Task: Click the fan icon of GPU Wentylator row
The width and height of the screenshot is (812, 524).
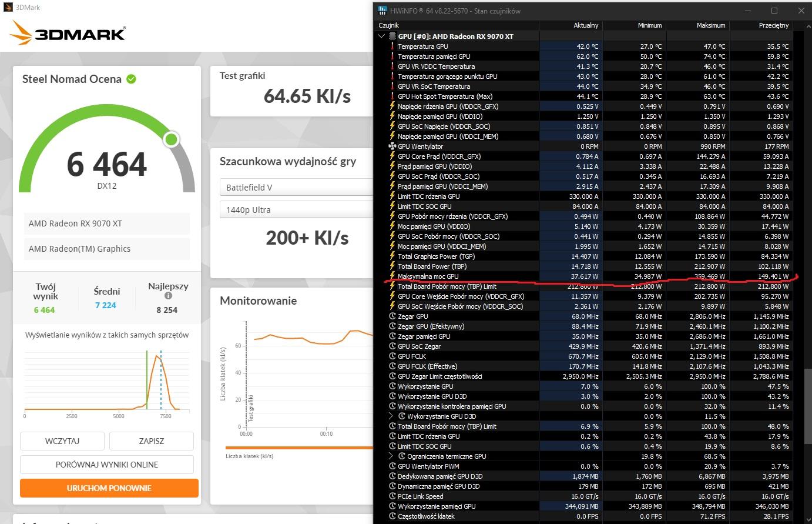Action: [x=392, y=146]
